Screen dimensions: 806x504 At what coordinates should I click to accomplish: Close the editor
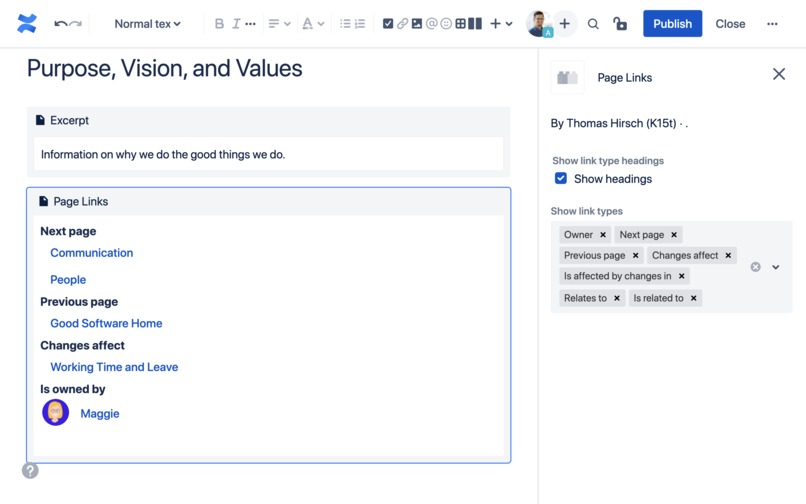pyautogui.click(x=730, y=24)
